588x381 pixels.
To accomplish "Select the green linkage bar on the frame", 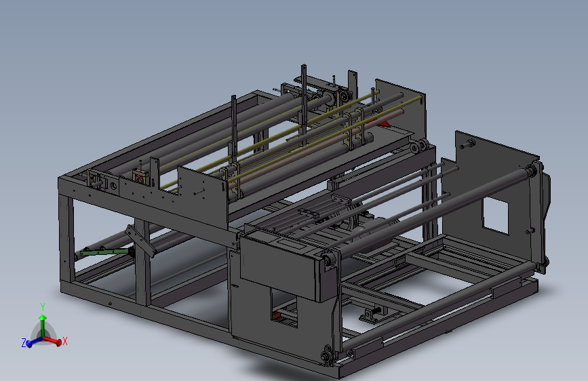I will click(106, 252).
